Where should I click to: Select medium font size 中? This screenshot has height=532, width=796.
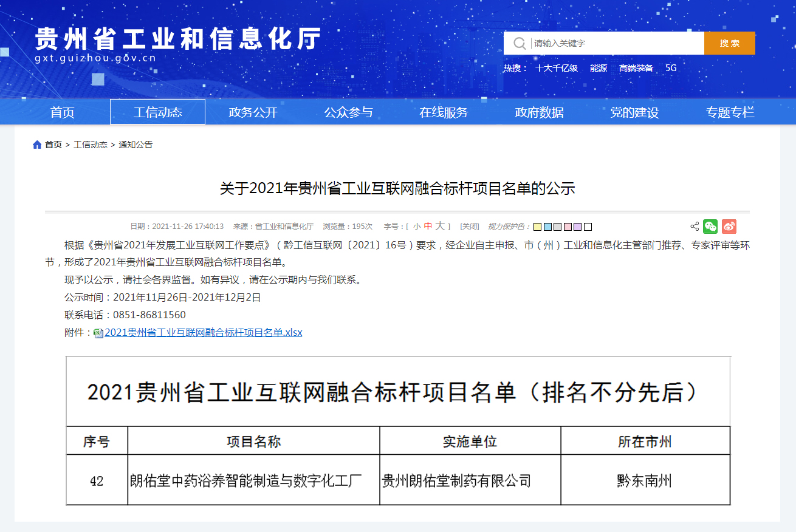[x=428, y=227]
